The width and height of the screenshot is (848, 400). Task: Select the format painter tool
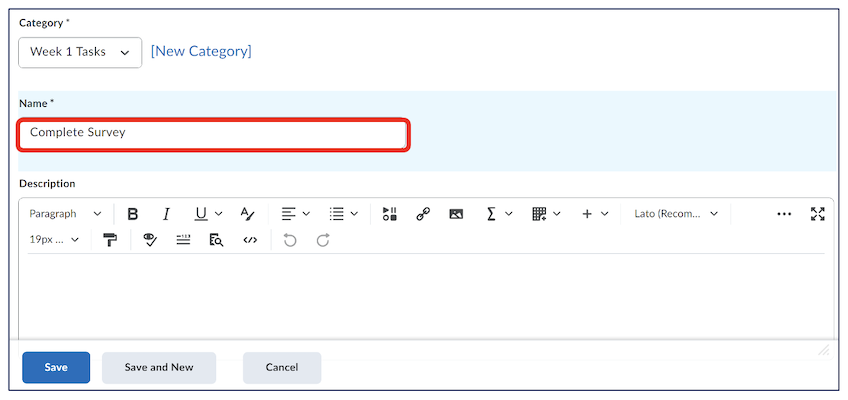tap(110, 240)
